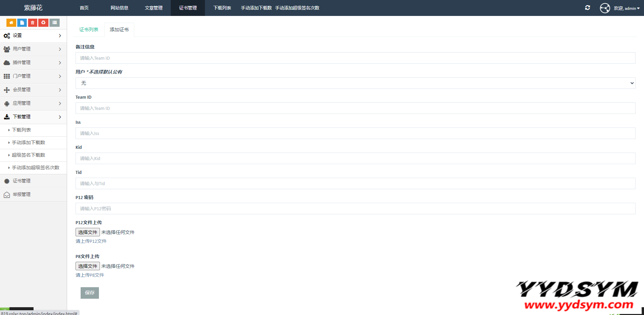Screen dimensions: 644x315
Task: Click the red trash can icon
Action: (x=33, y=23)
